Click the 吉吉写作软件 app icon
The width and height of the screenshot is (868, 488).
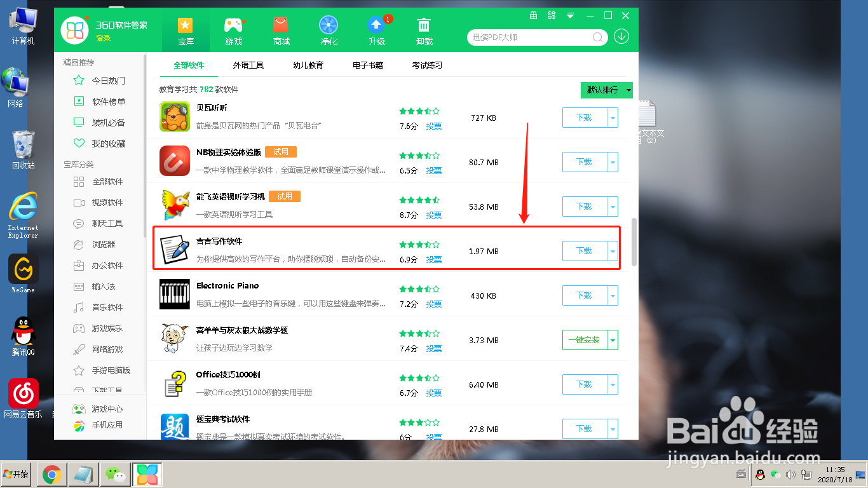click(175, 250)
